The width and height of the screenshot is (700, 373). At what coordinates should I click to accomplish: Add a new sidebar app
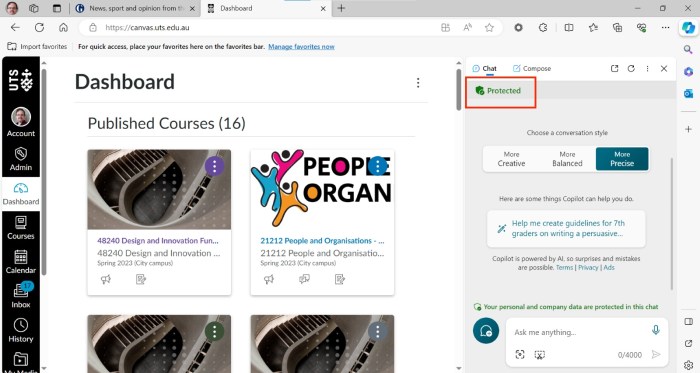pyautogui.click(x=688, y=129)
